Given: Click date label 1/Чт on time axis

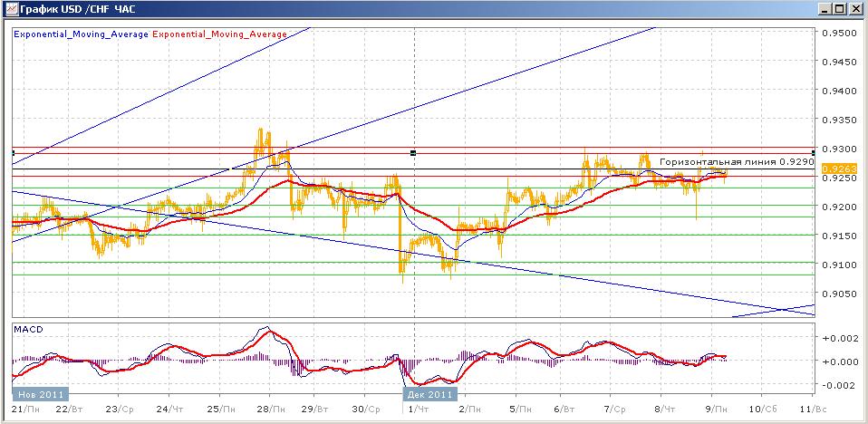Looking at the screenshot, I should [x=418, y=409].
